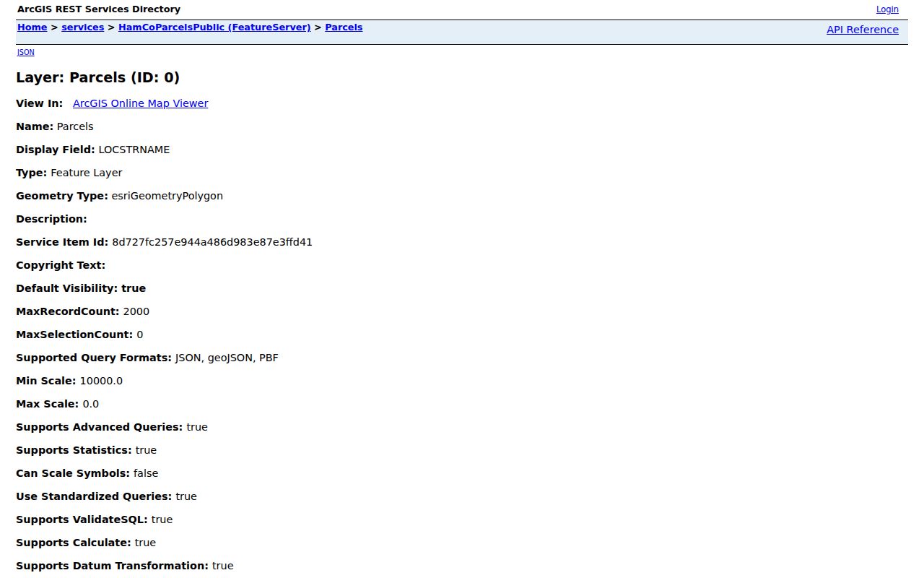This screenshot has height=578, width=924.
Task: Click the esriGeometryPolygon geometry type text
Action: [x=167, y=196]
